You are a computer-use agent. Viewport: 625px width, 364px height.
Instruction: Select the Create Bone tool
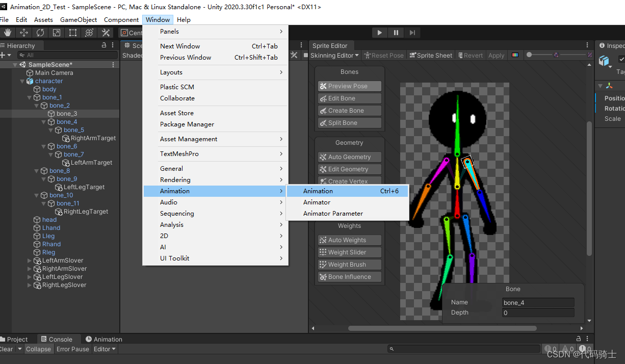tap(350, 111)
